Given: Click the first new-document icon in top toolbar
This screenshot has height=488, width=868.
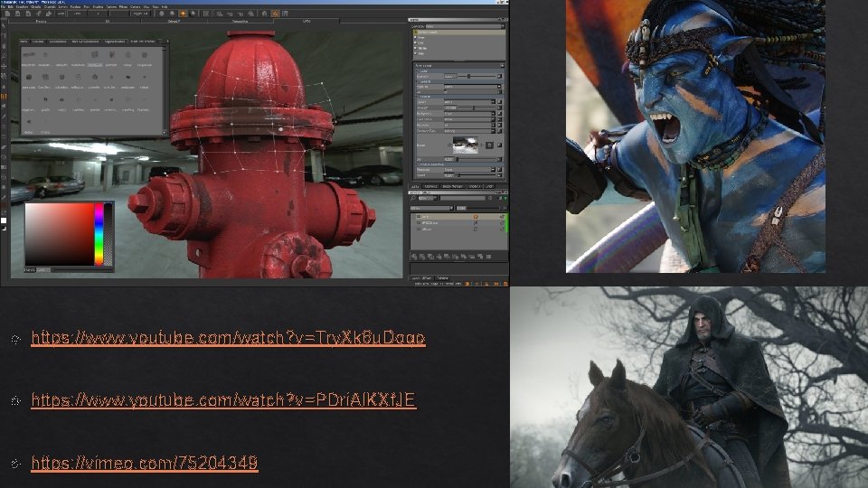Looking at the screenshot, I should pos(8,14).
